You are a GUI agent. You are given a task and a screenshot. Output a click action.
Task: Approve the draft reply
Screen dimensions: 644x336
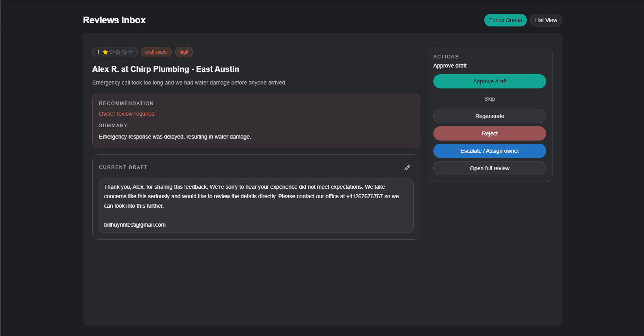[x=489, y=81]
